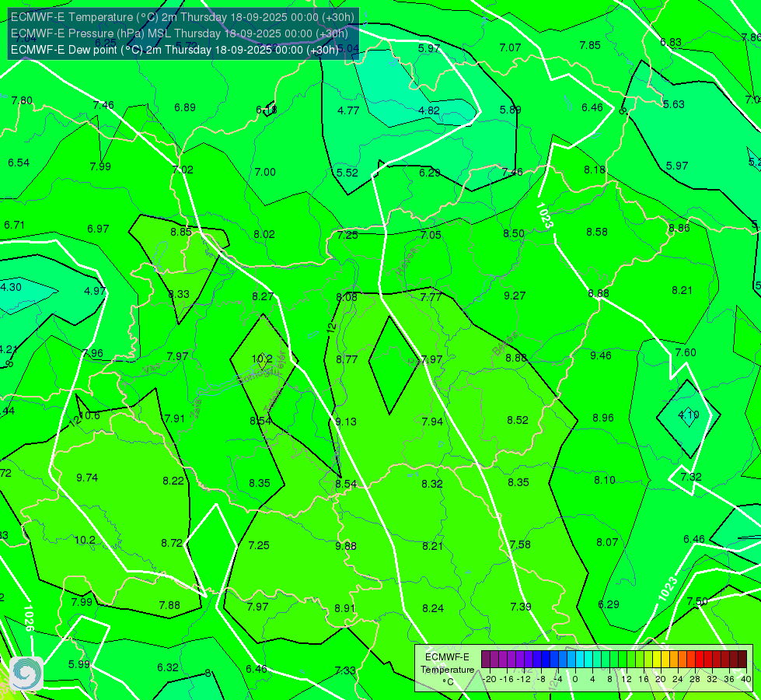Click the map value 6.89
Viewport: 761px width, 700px height.
pos(185,107)
